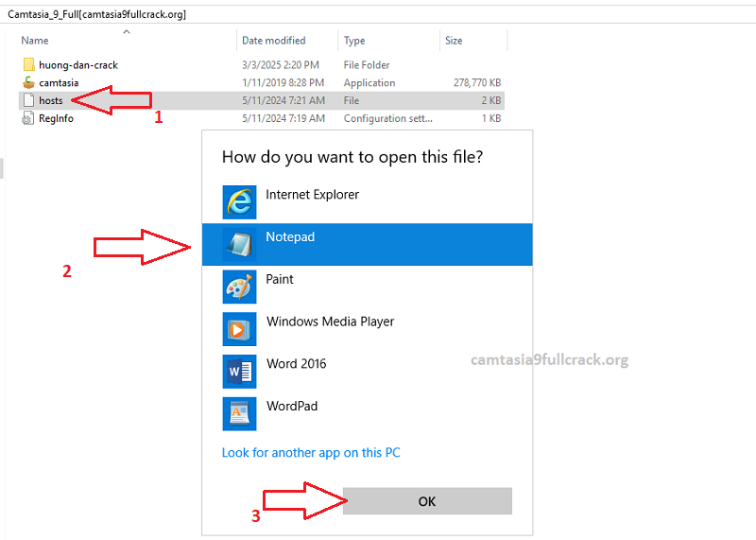The width and height of the screenshot is (756, 540).
Task: Click date 5/11/2024 7:21 AM
Action: point(283,100)
